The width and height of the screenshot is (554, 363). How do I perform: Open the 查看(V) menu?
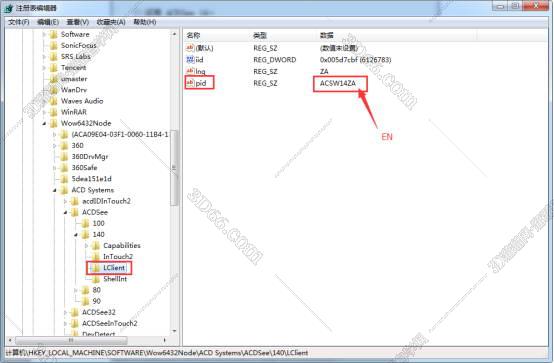[77, 22]
